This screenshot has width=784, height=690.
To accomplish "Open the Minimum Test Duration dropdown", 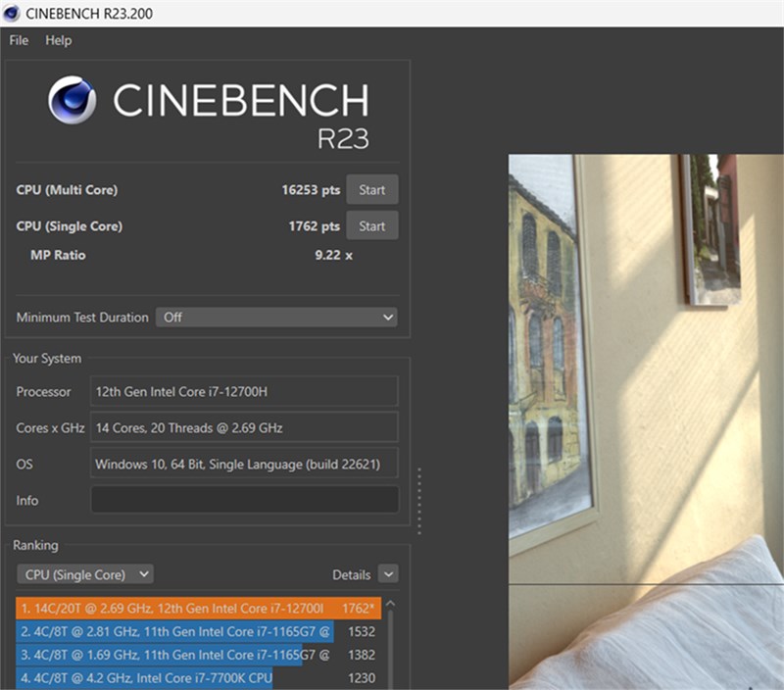I will coord(276,317).
